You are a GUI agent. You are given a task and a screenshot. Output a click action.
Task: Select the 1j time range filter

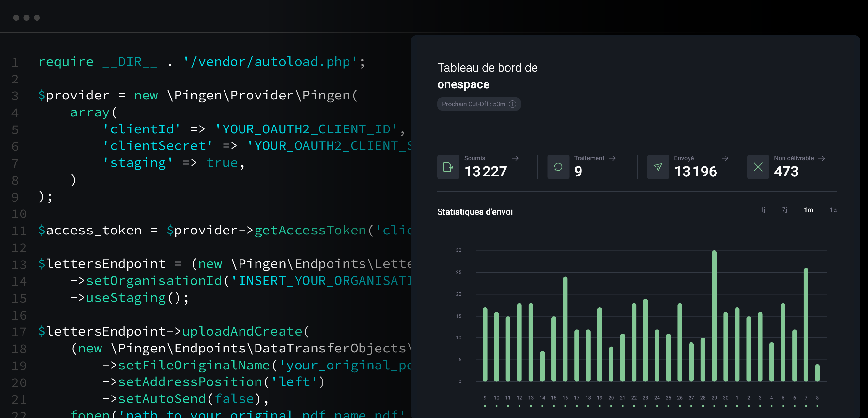pyautogui.click(x=763, y=209)
